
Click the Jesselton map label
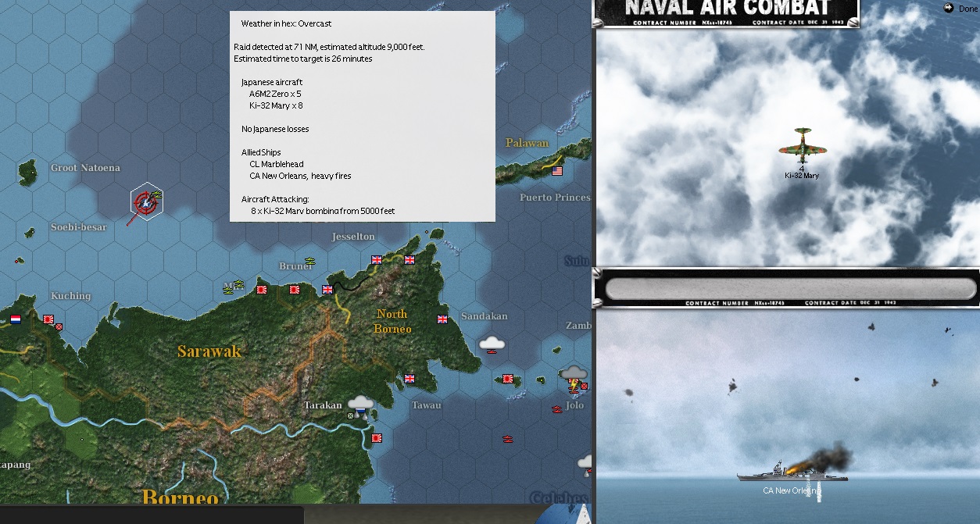353,237
